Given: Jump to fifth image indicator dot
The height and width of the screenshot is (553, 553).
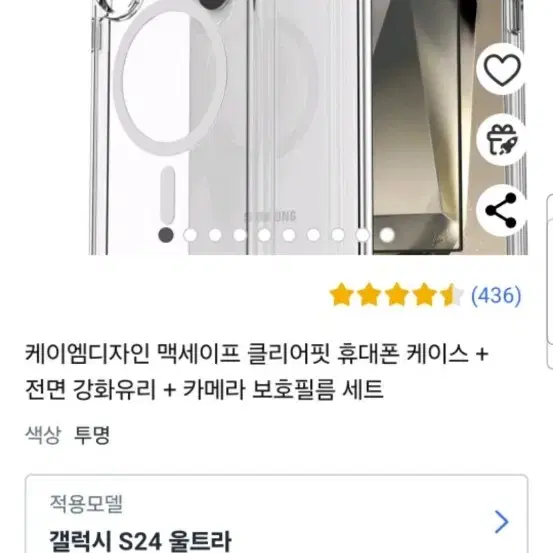Looking at the screenshot, I should point(264,235).
